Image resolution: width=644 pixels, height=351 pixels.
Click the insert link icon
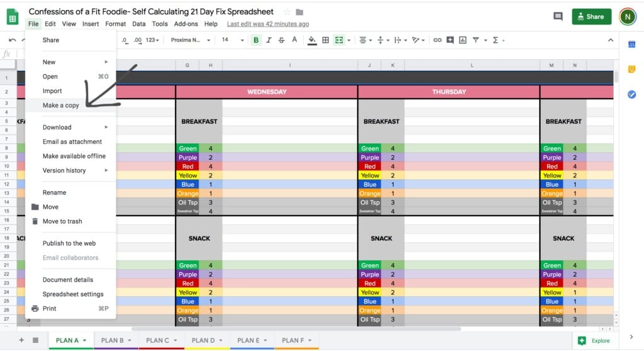point(438,40)
